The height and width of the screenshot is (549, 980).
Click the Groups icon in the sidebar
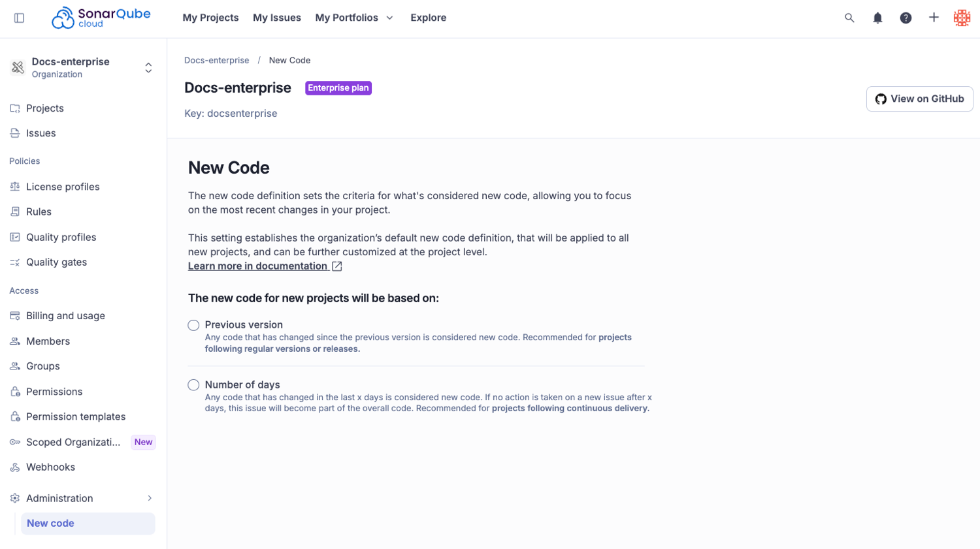(15, 366)
